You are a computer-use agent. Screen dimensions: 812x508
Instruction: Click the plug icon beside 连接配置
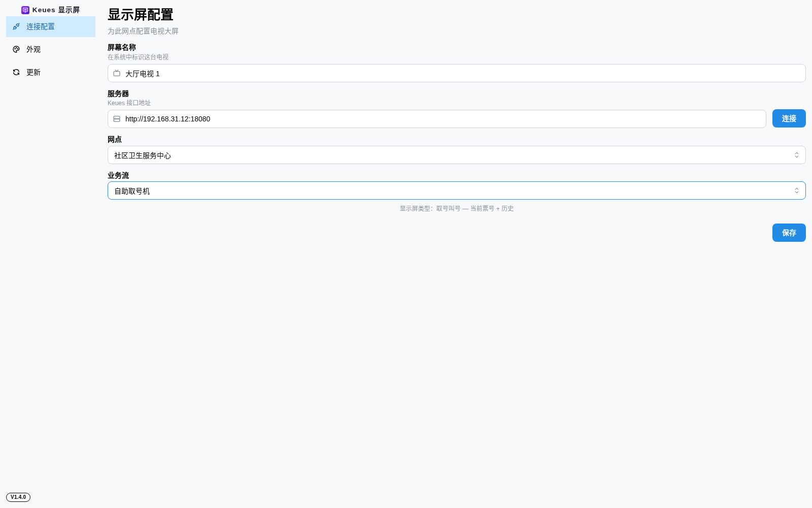tap(16, 26)
